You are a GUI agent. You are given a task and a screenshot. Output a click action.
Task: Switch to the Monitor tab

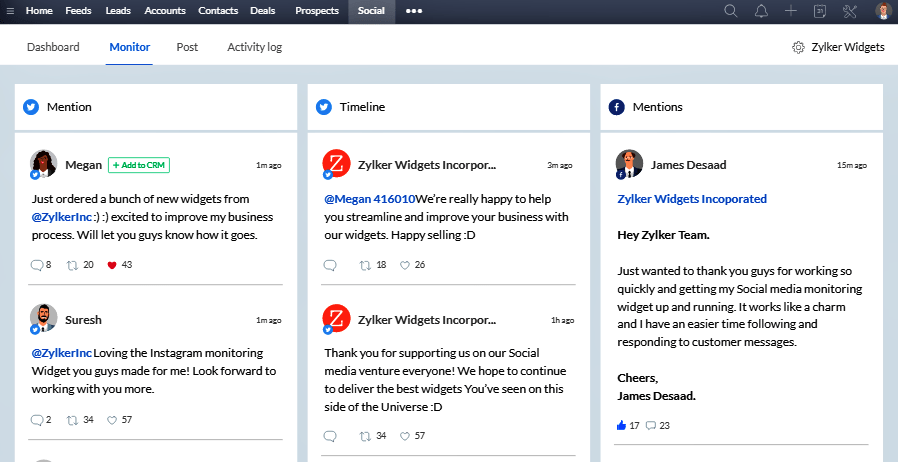coord(129,47)
